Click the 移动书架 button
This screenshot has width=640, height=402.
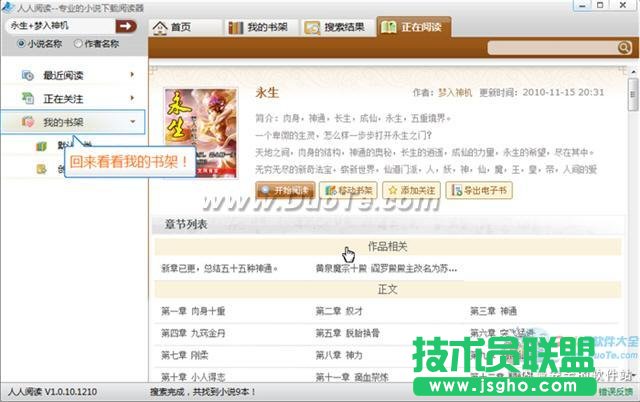pos(348,190)
